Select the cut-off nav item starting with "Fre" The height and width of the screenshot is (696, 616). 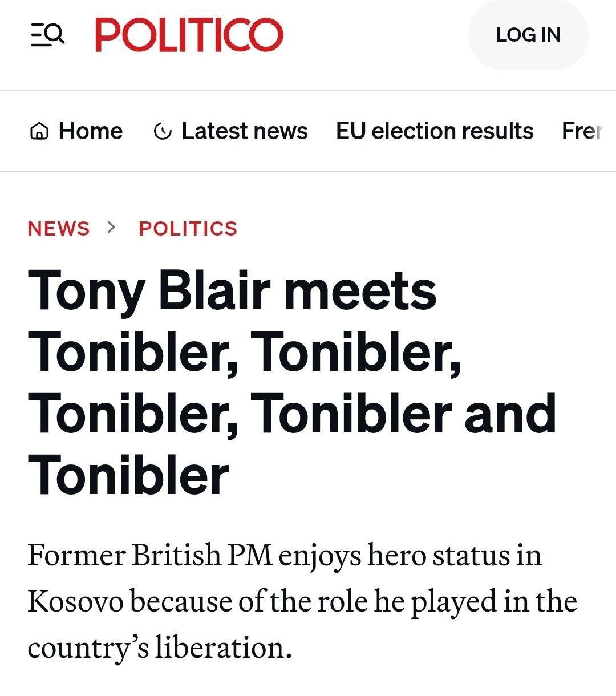[582, 131]
